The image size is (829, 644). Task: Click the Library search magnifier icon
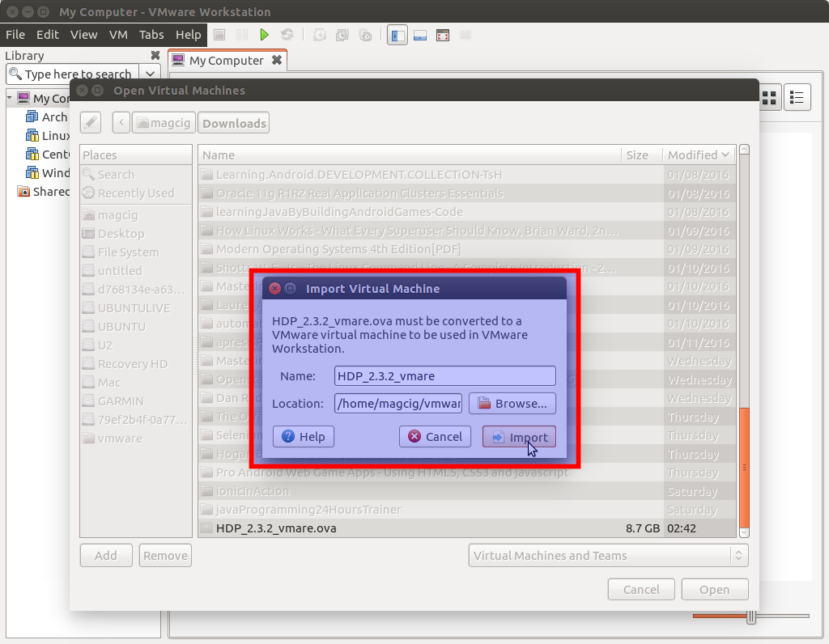[16, 74]
